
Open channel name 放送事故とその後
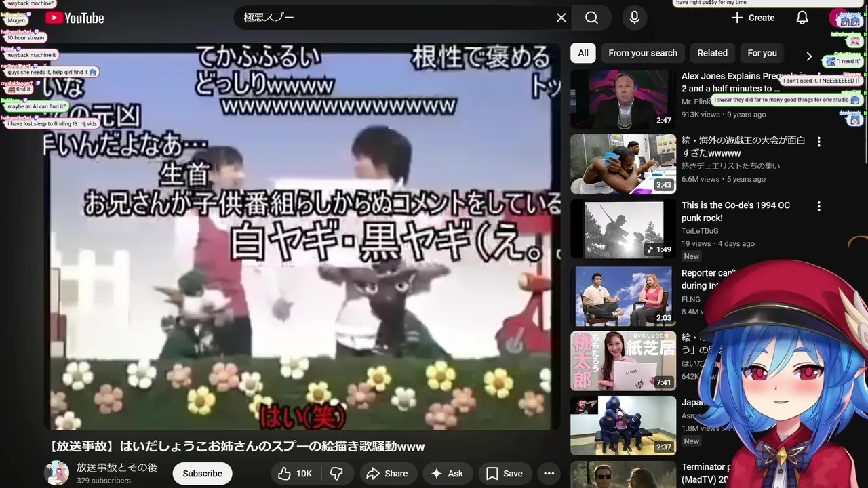(117, 468)
